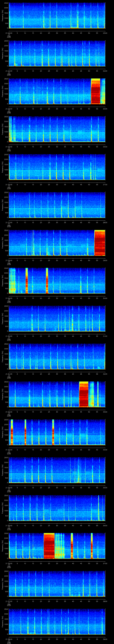Select the spectrogram plot beginning at 21:37:00

[x=57, y=584]
